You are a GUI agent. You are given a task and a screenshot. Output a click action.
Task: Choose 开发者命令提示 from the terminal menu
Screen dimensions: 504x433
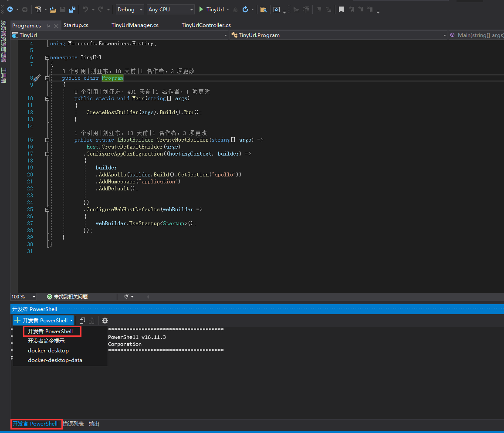point(46,341)
